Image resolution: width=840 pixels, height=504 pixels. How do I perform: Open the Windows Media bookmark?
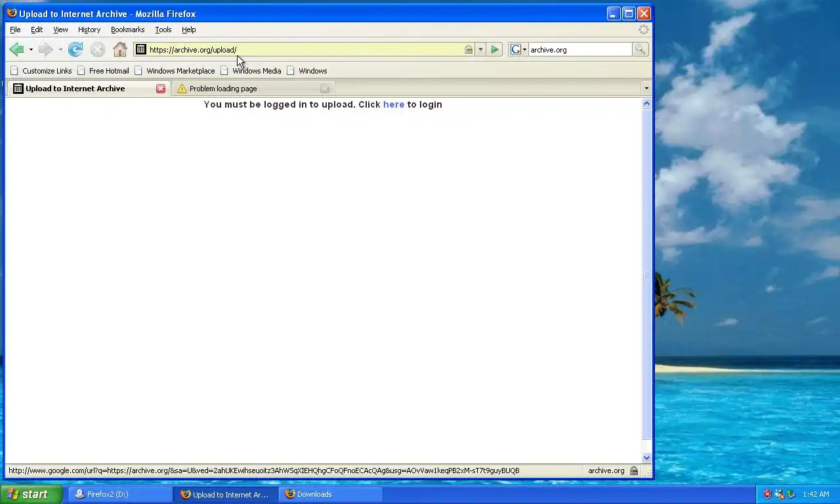click(x=251, y=71)
